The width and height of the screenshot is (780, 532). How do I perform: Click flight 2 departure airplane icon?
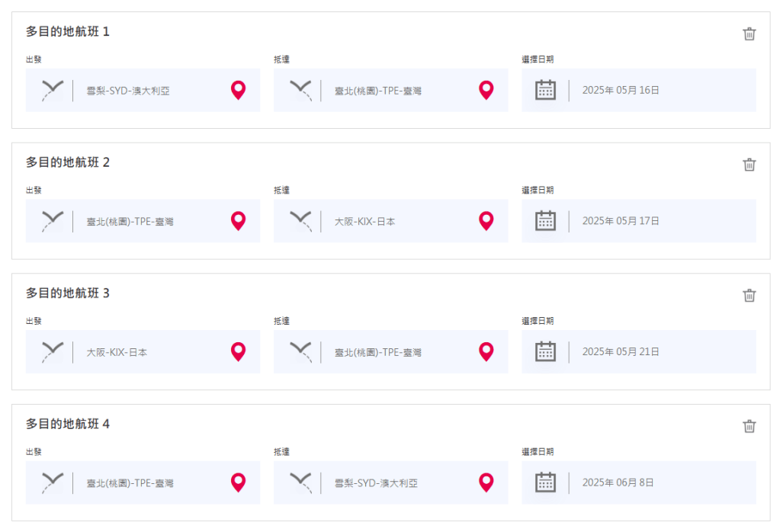52,221
